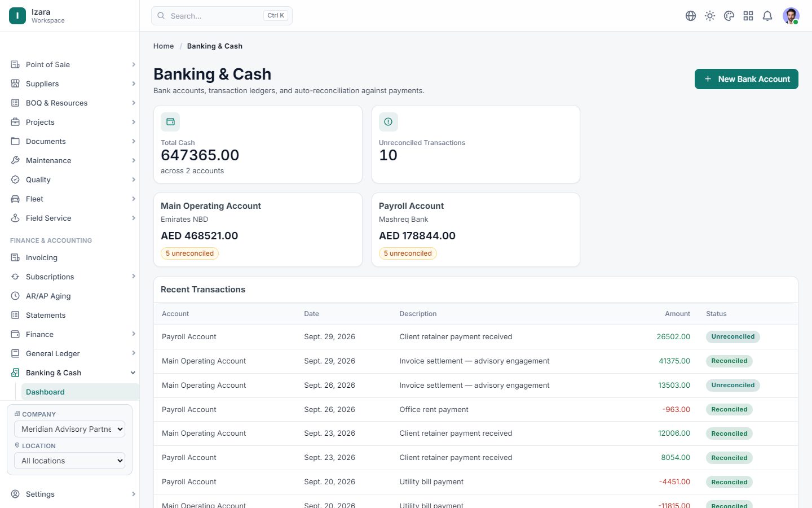Click the BOQ & Resources icon

[x=15, y=103]
